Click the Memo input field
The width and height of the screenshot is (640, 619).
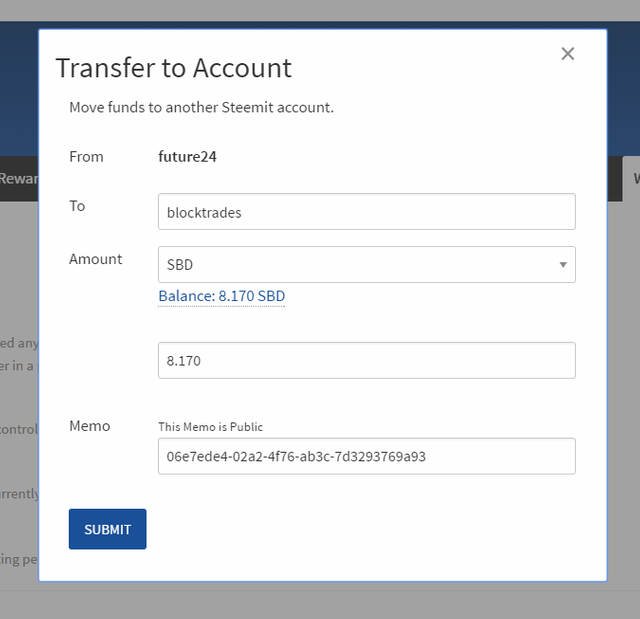[367, 456]
